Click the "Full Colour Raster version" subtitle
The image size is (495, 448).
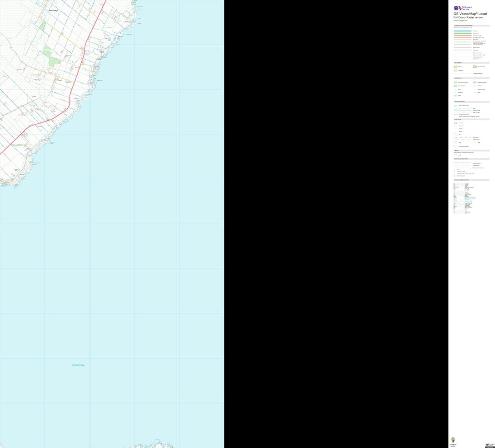(468, 17)
